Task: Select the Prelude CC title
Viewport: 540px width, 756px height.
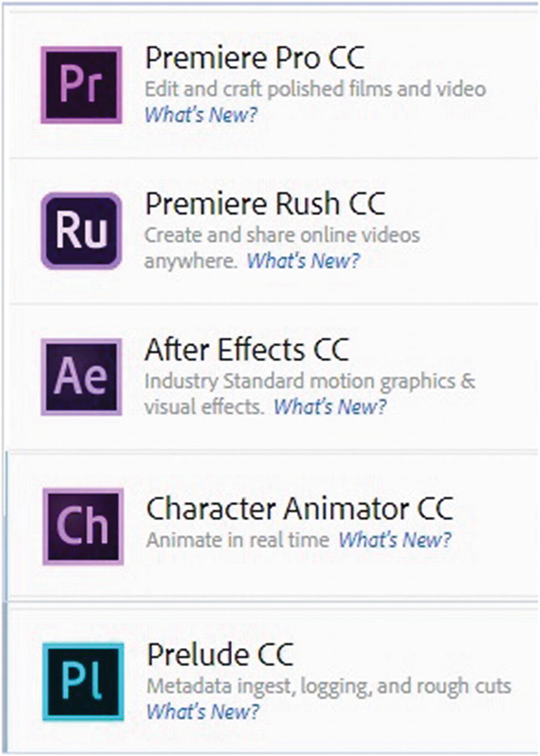Action: click(x=220, y=655)
